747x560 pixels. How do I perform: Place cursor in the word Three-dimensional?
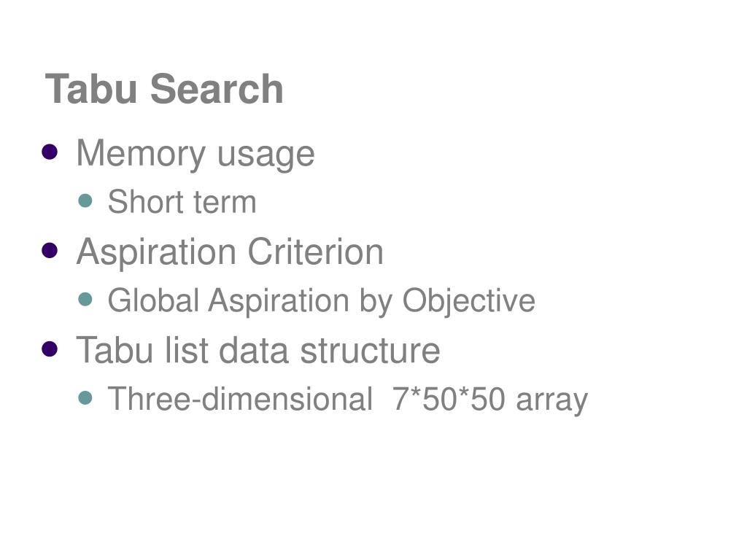(x=240, y=399)
